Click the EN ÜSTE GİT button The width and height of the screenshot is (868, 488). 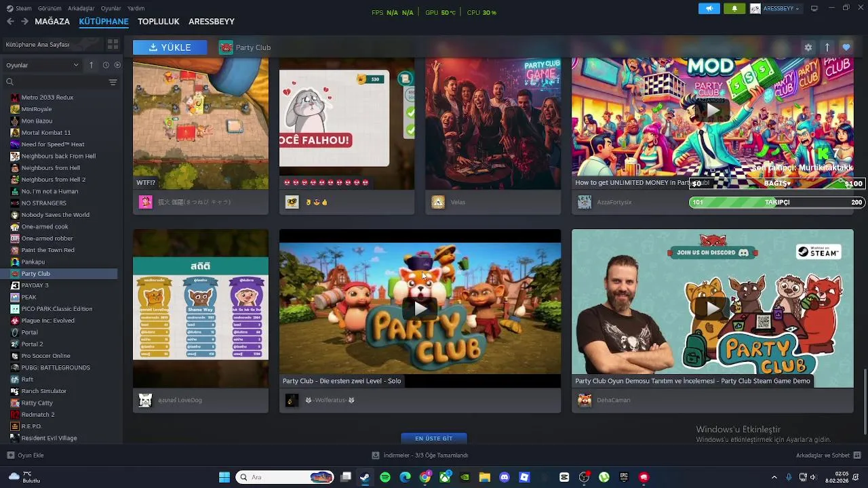pyautogui.click(x=434, y=439)
